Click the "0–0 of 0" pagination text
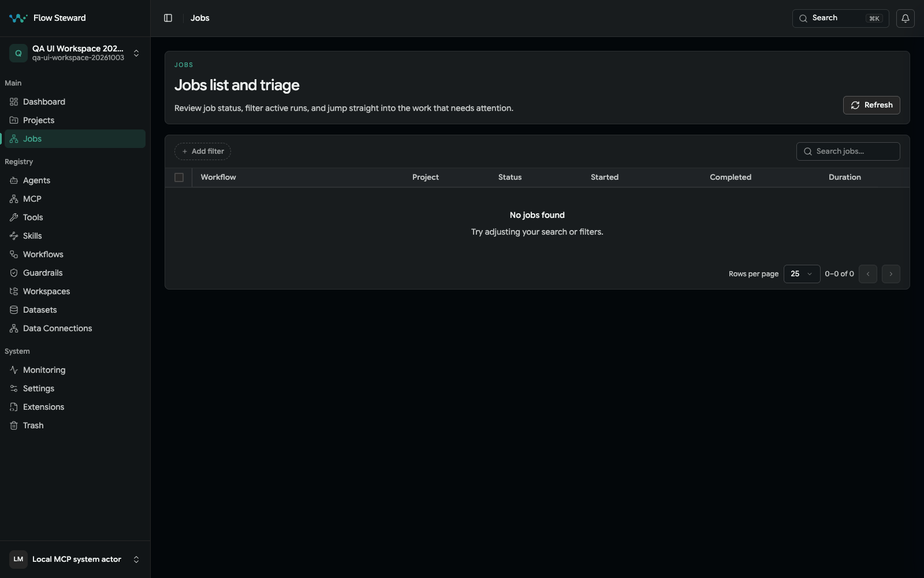924x578 pixels. 839,274
